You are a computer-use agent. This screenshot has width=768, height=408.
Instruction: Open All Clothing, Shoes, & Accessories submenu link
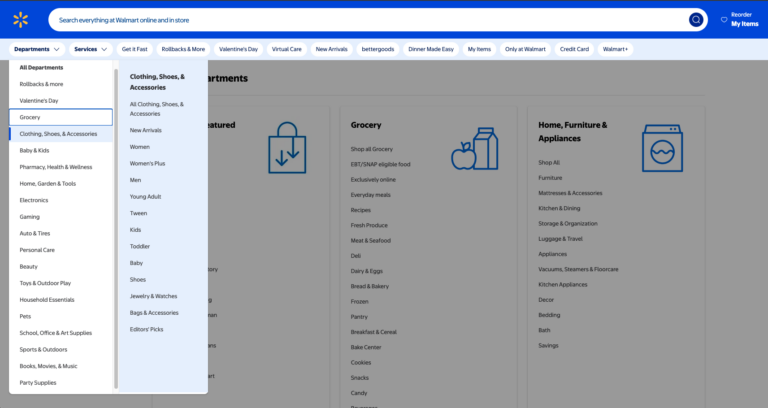(157, 109)
